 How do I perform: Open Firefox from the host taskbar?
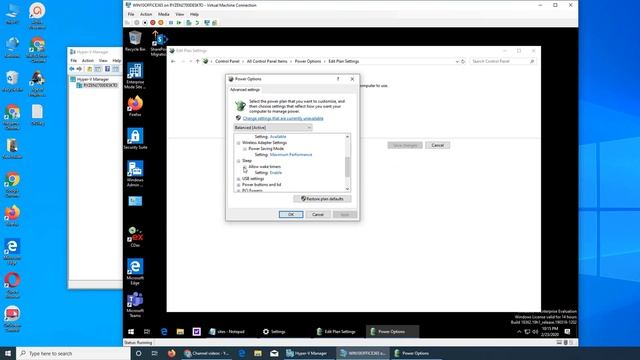171,353
